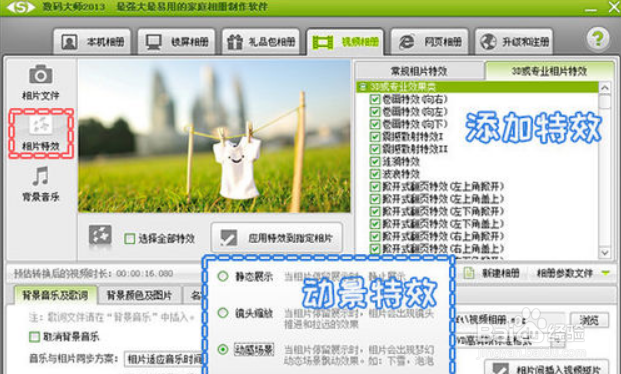Viewport: 621px width, 374px height.
Task: Click 应用特效到指定相片 button
Action: coord(277,238)
